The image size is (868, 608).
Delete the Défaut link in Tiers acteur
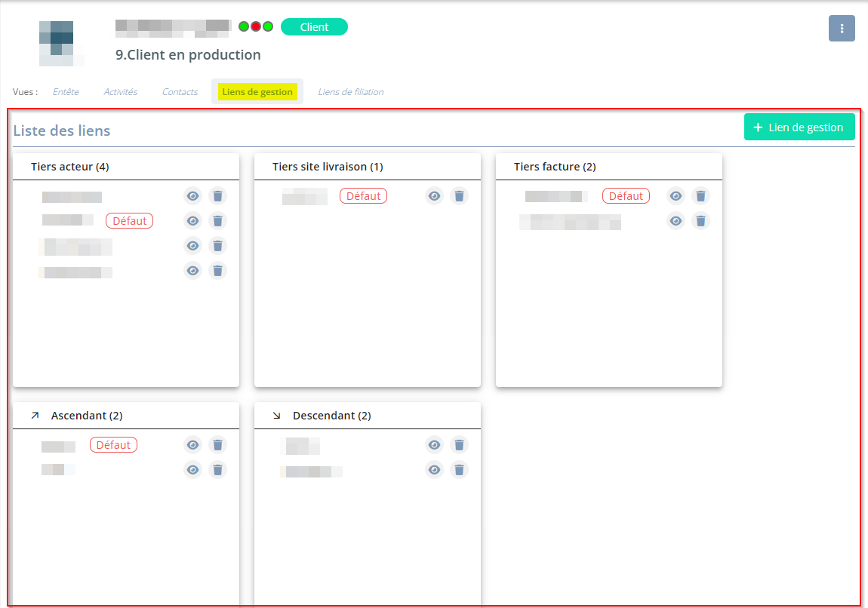pos(217,221)
